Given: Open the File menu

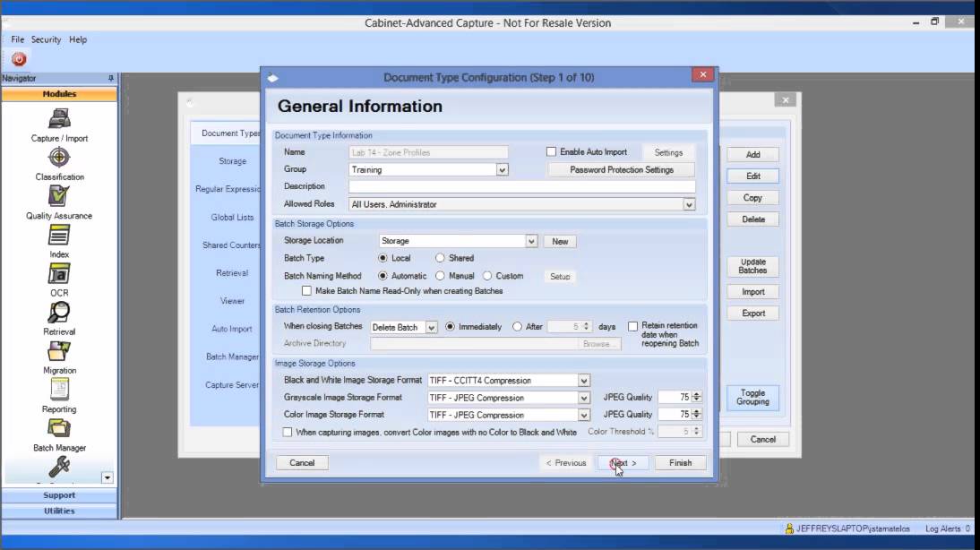Looking at the screenshot, I should (x=18, y=39).
